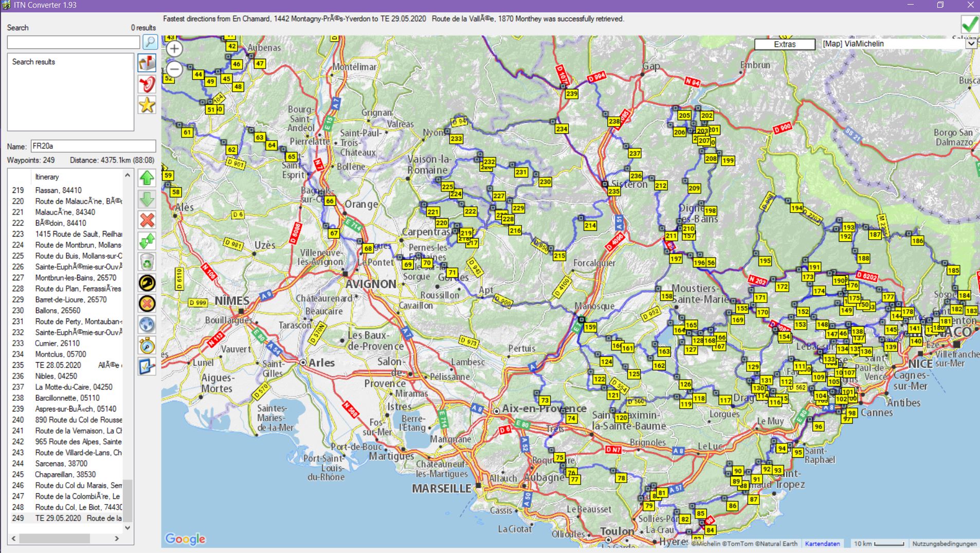Screen dimensions: 980x553
Task: Select itinerary row 237 La Motte-du-Caire
Action: click(66, 387)
